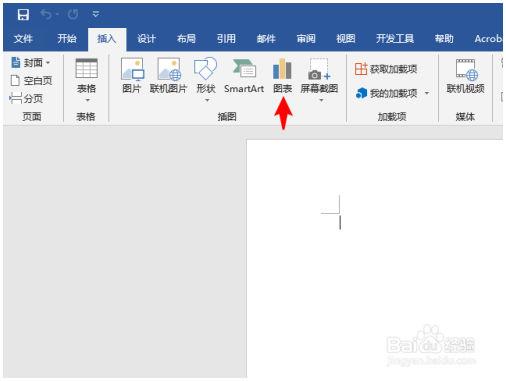Add a blank page with 空白页
506x381 pixels.
(31, 80)
